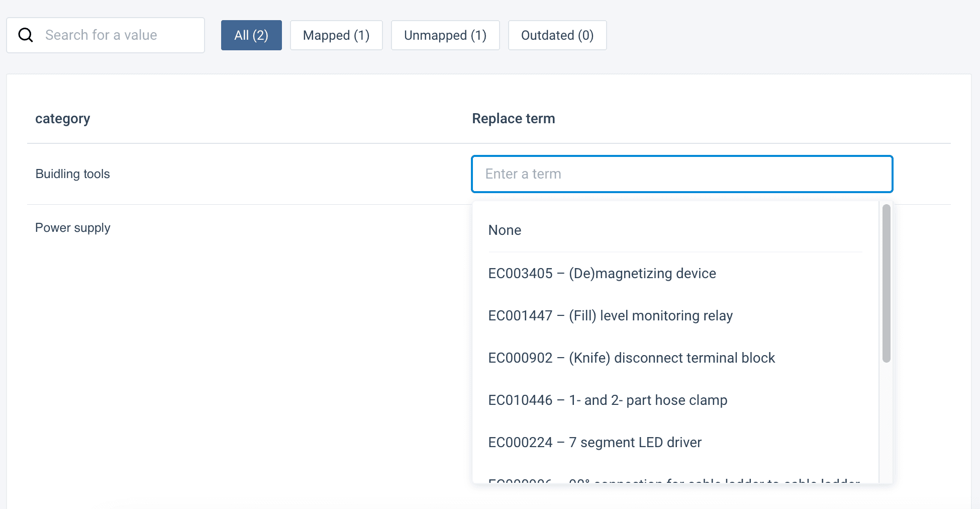
Task: Choose EC000902 (Knife) disconnect terminal block
Action: (x=631, y=358)
